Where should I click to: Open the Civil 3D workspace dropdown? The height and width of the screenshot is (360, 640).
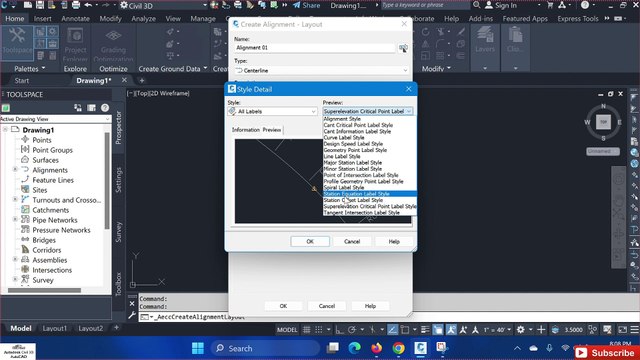163,6
